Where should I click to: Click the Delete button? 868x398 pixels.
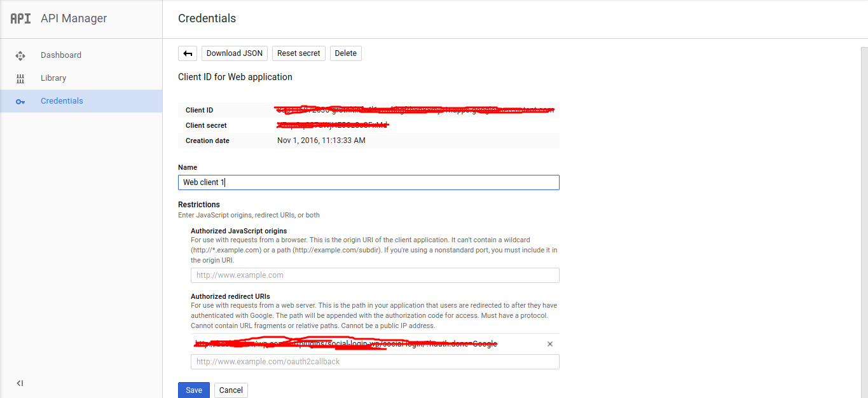point(346,53)
